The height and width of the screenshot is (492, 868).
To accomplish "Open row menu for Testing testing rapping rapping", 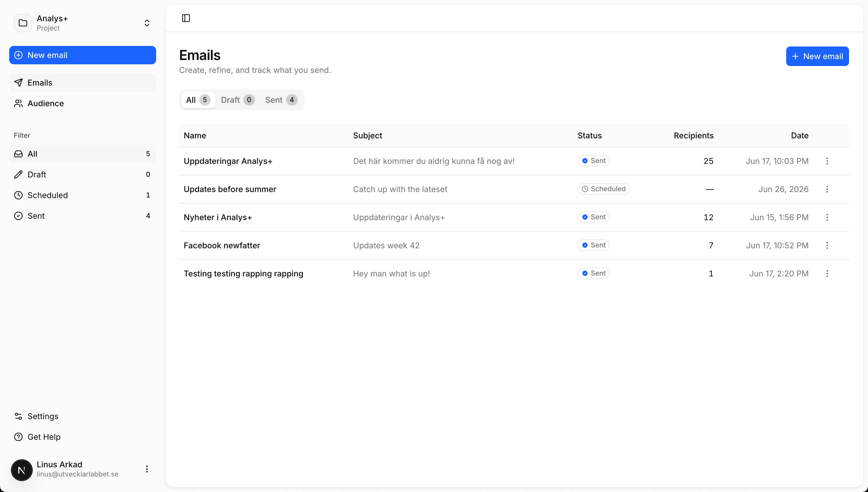I will coord(827,273).
